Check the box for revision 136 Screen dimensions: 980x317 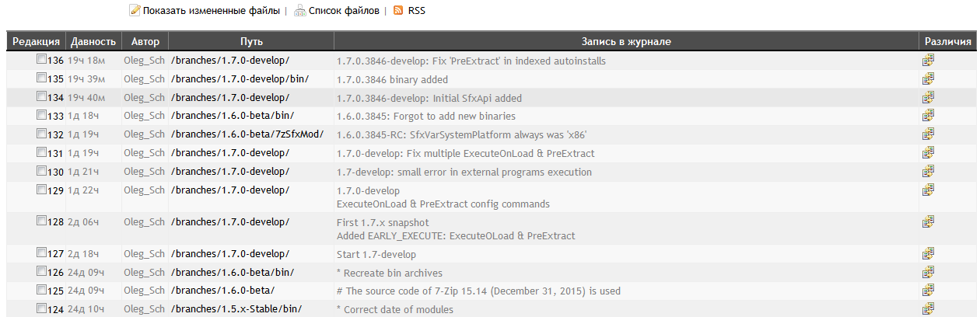click(x=41, y=60)
